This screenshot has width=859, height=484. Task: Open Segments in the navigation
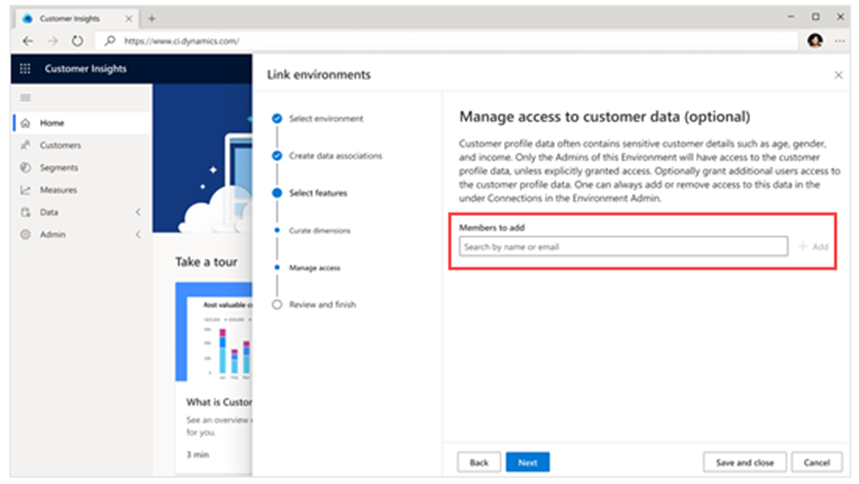pyautogui.click(x=81, y=167)
